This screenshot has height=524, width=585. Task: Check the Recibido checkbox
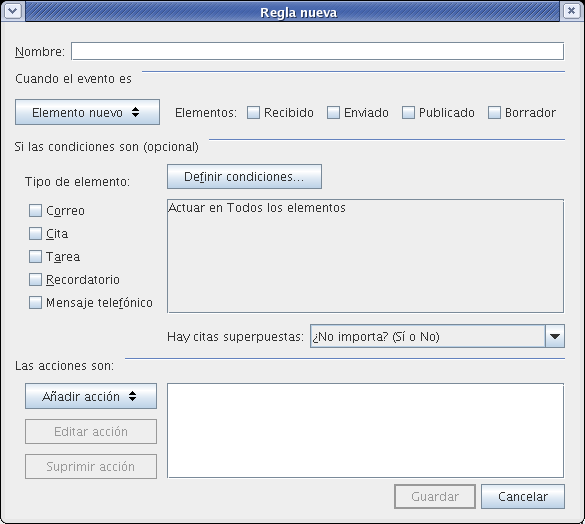click(x=253, y=112)
